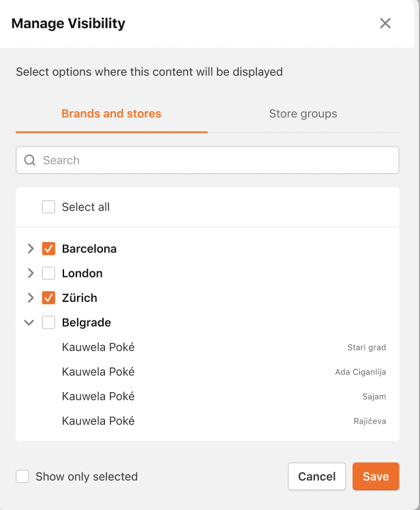Click the search magnifier icon

(29, 160)
